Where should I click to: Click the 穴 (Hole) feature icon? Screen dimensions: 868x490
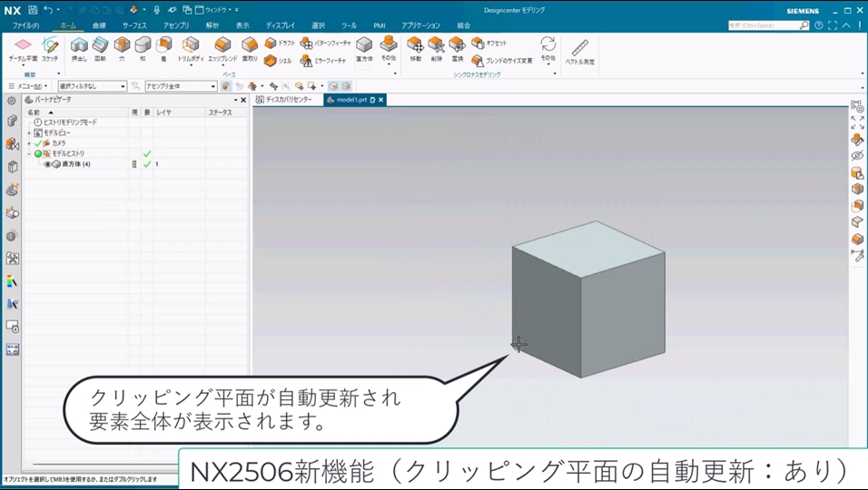point(122,46)
